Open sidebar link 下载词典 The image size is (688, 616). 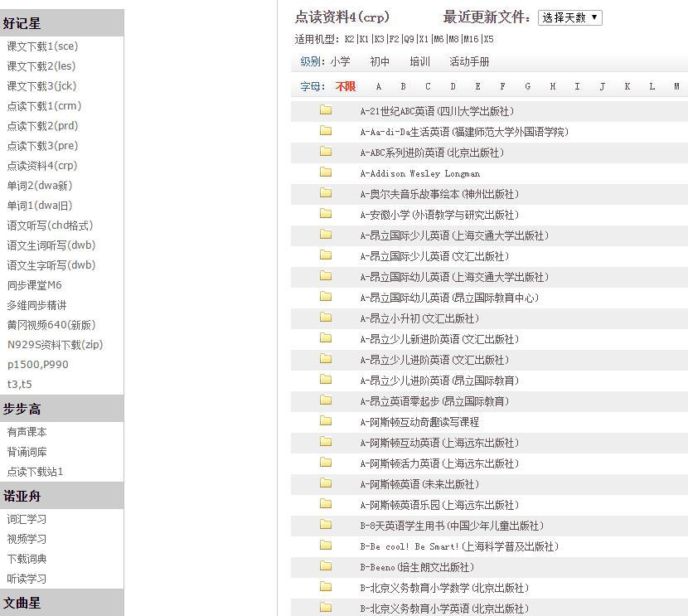(27, 559)
